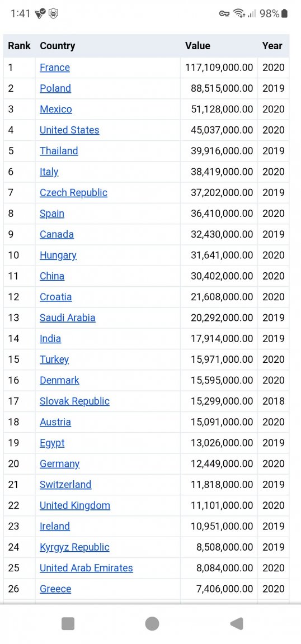The image size is (301, 644).
Task: Tap the shield notification icon in status bar
Action: point(53,13)
